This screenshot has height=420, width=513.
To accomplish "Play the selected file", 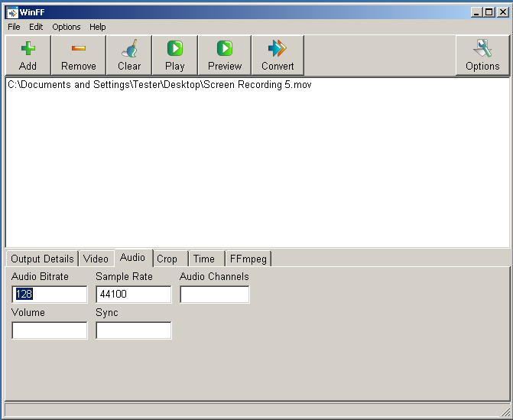I will point(175,55).
